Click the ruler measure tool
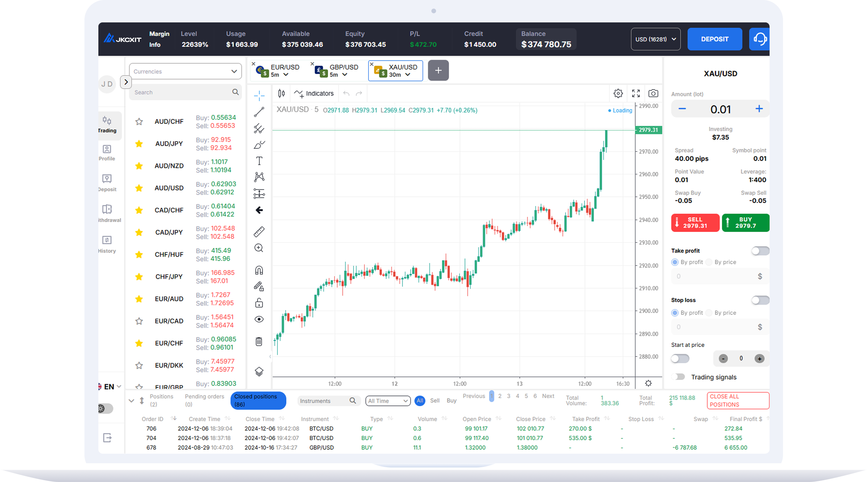The image size is (868, 482). coord(259,232)
